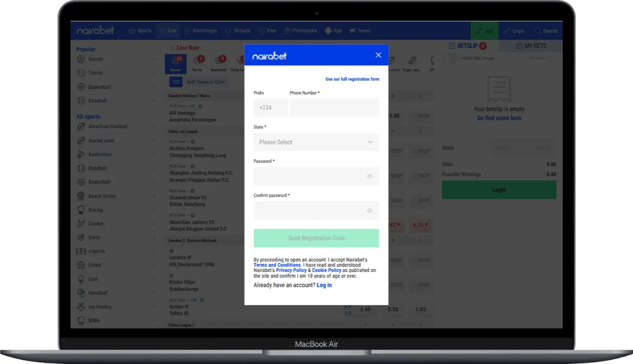Open the State Please Select dropdown

click(x=316, y=142)
